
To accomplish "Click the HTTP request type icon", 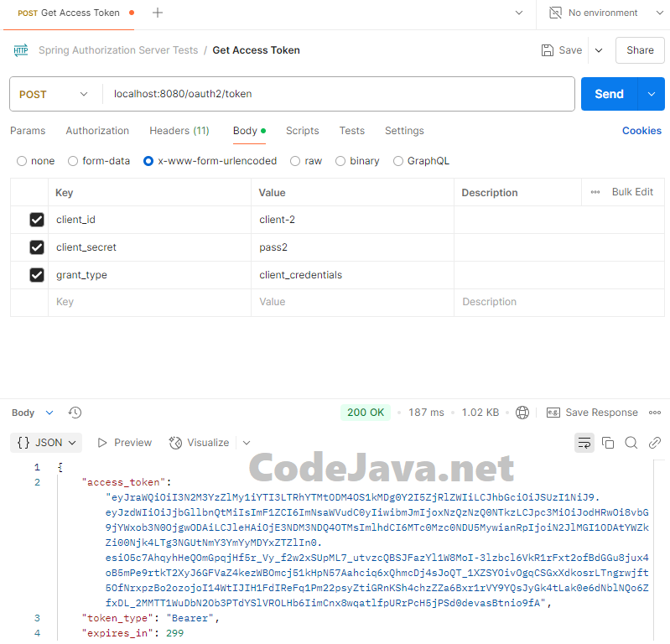I will pos(20,50).
